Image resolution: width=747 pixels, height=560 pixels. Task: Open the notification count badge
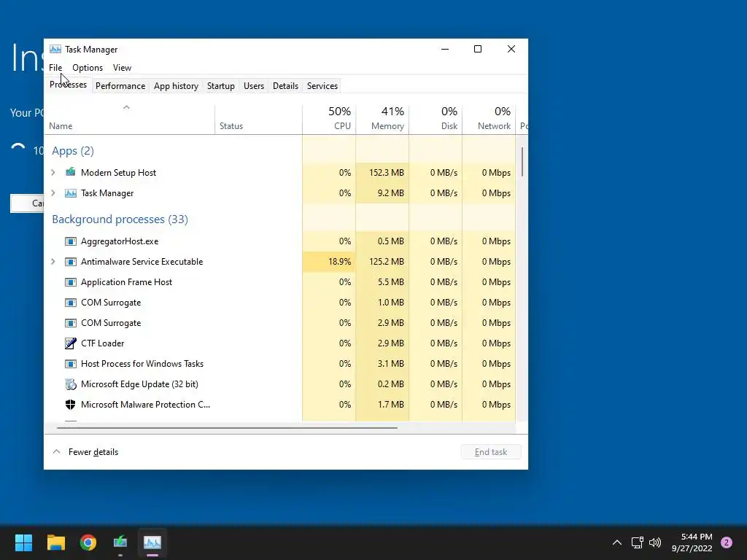pyautogui.click(x=727, y=542)
